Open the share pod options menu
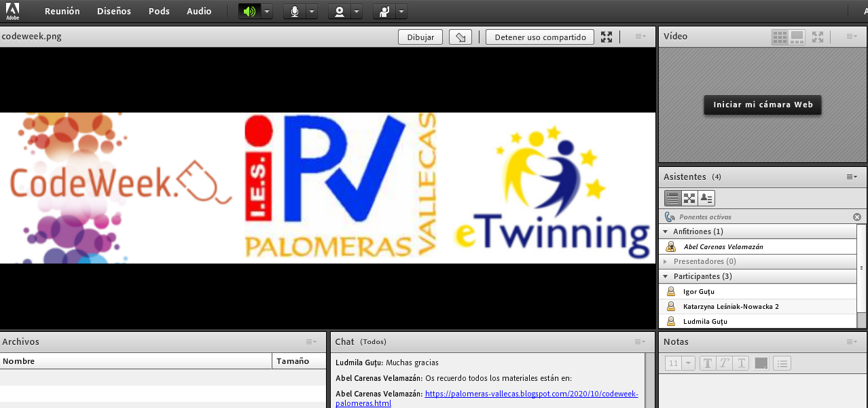The image size is (868, 408). coord(640,37)
